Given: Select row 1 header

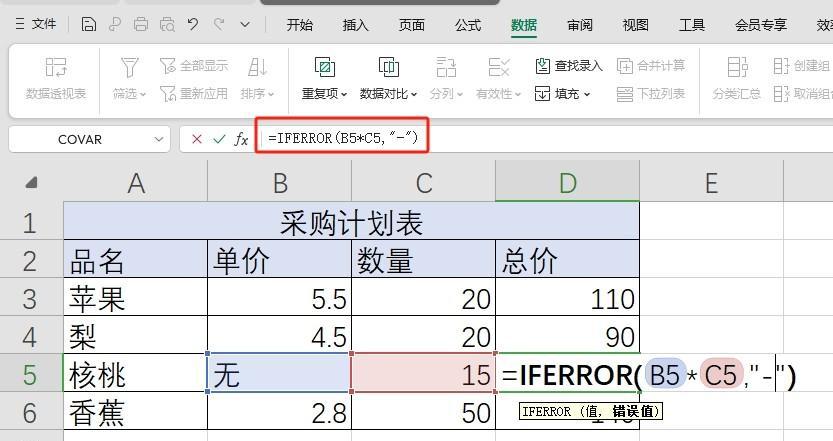Looking at the screenshot, I should (x=31, y=222).
